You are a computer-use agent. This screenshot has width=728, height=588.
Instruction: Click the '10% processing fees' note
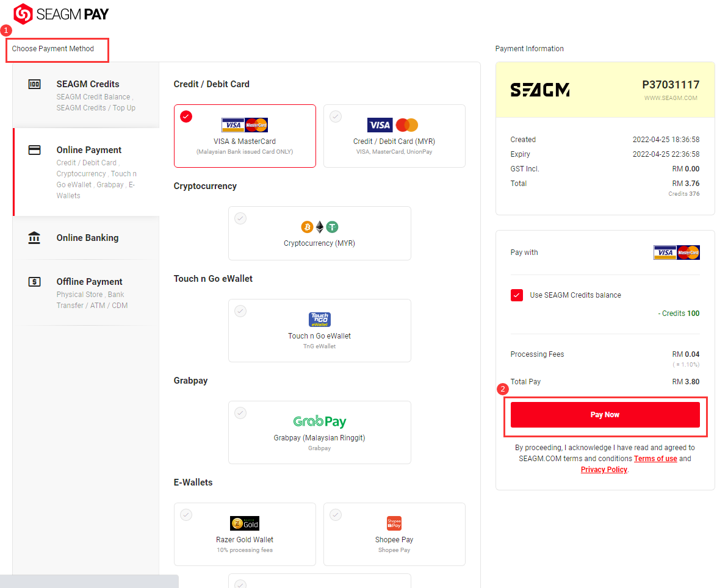pos(245,550)
